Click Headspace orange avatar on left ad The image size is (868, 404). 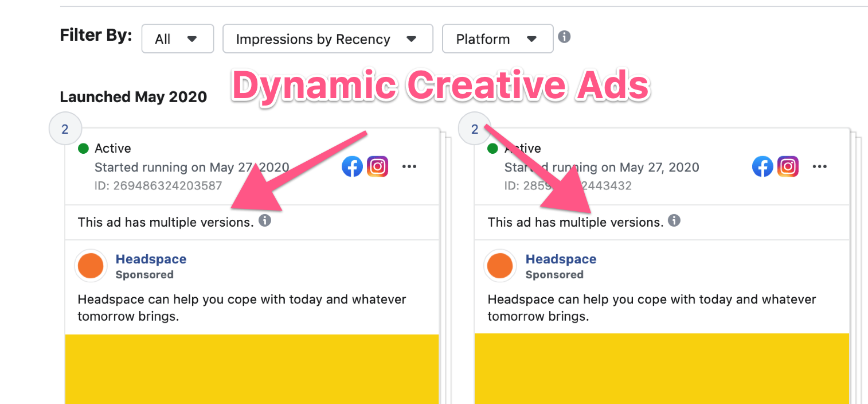[91, 266]
